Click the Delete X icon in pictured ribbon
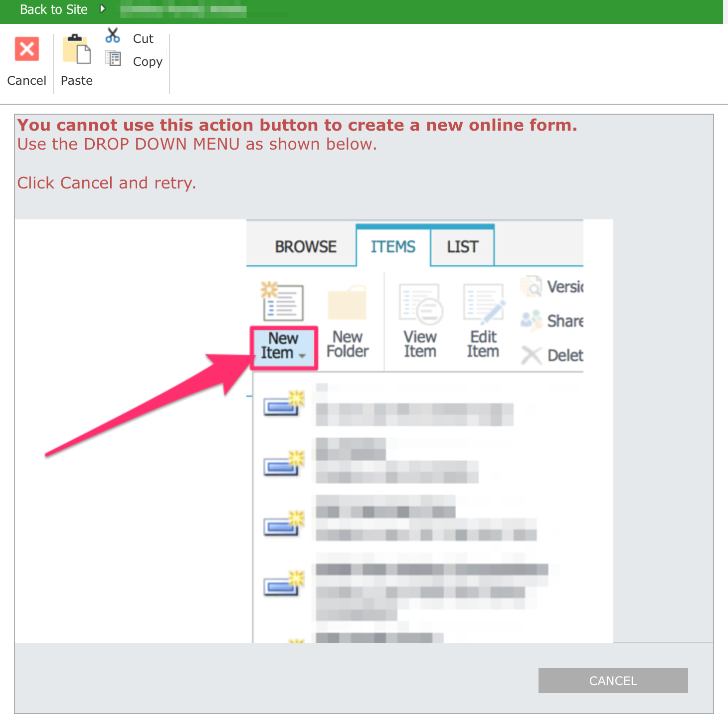This screenshot has height=719, width=728. 531,356
